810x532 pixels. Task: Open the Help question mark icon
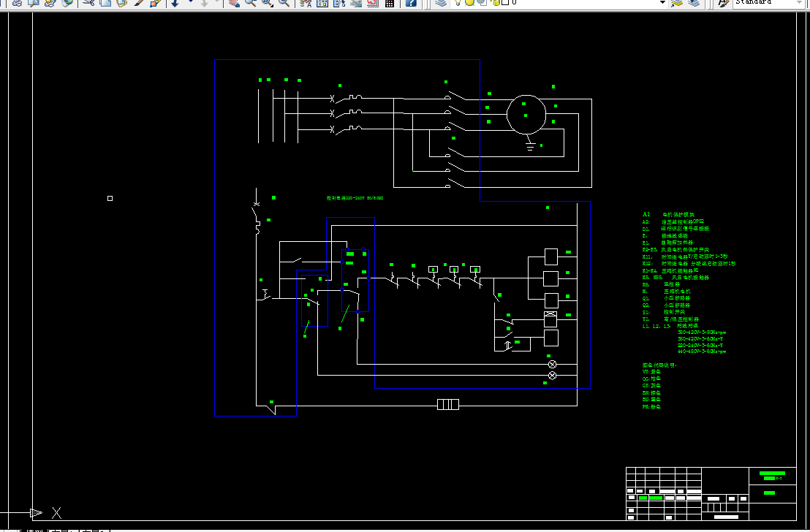pyautogui.click(x=411, y=3)
